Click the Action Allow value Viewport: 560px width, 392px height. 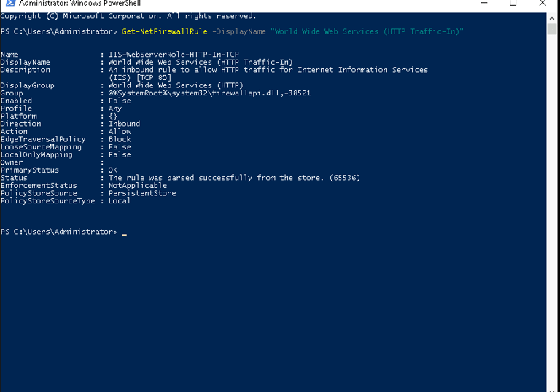[x=120, y=131]
